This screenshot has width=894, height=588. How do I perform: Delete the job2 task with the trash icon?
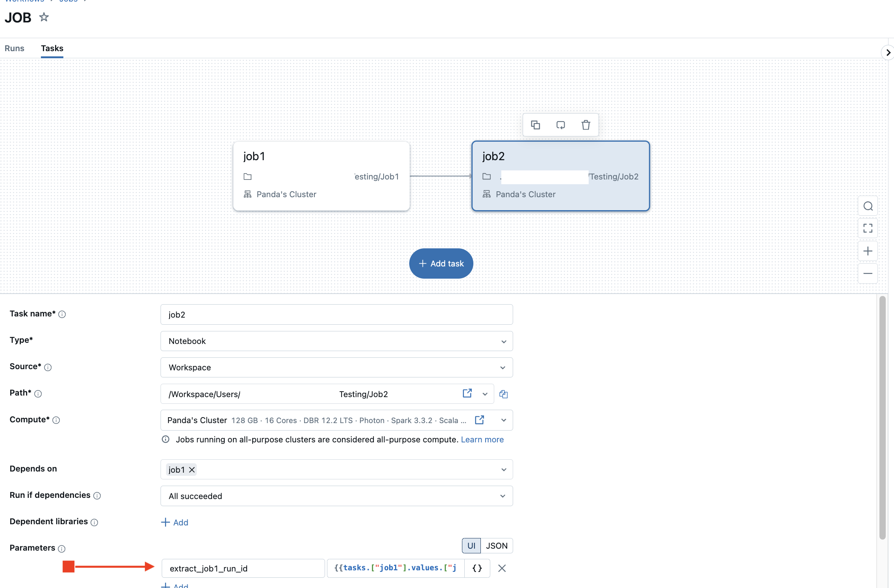tap(586, 125)
